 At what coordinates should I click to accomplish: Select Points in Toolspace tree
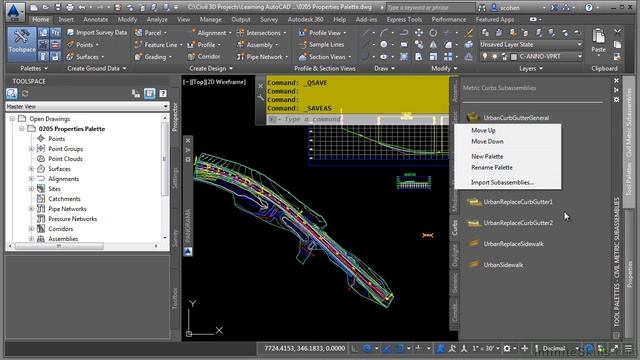tap(57, 139)
